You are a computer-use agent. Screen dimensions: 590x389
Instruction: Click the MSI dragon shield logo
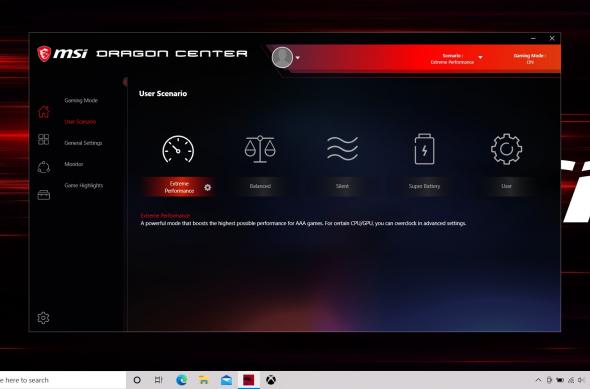(44, 53)
